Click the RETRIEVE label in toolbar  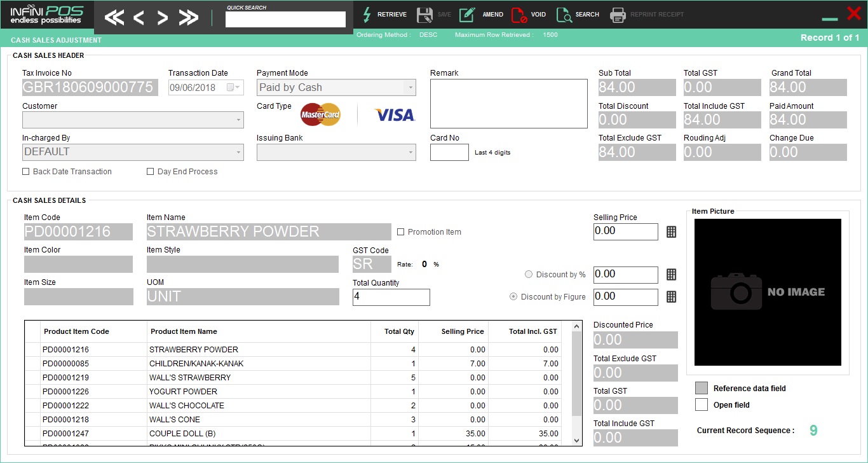click(392, 15)
